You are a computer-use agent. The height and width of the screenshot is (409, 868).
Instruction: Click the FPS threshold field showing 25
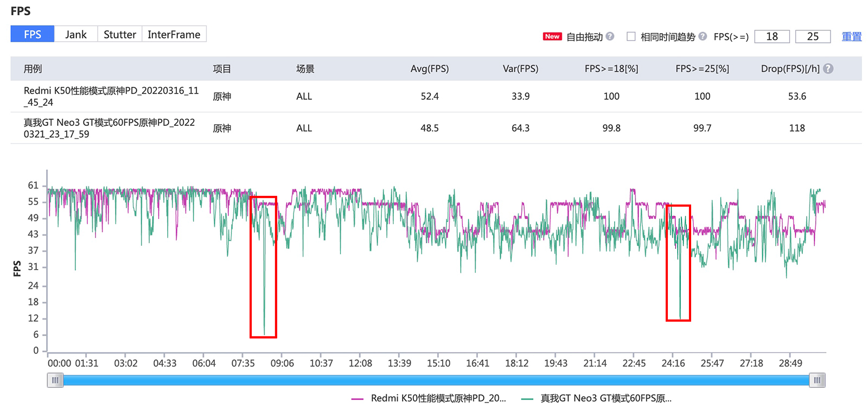point(813,36)
